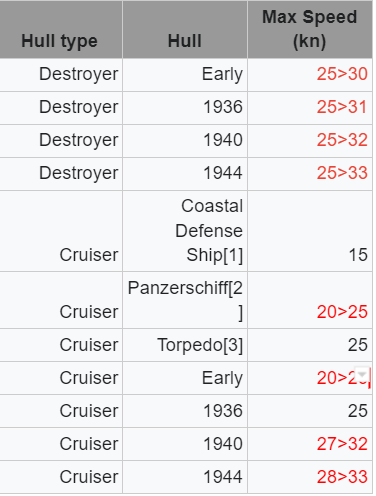
Task: Click the 20>25 speed cell for Panzerschiff
Action: [310, 300]
